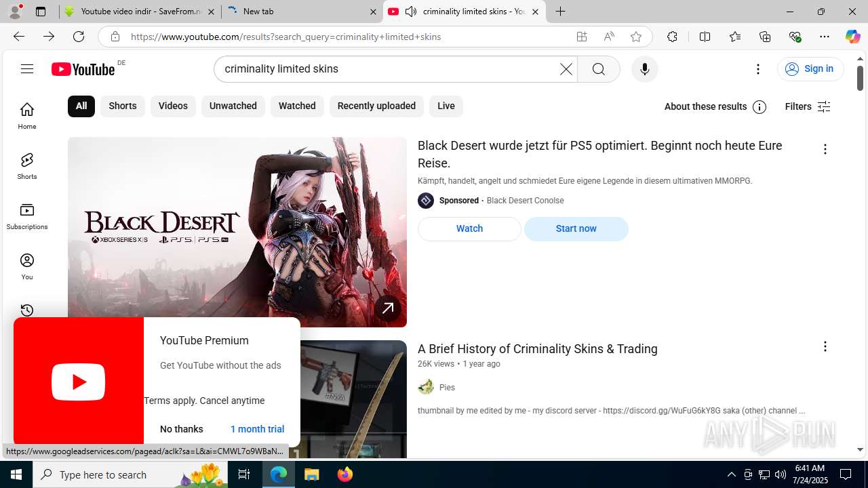Screen dimensions: 868x488
Task: Open browser Extensions
Action: coord(672,37)
